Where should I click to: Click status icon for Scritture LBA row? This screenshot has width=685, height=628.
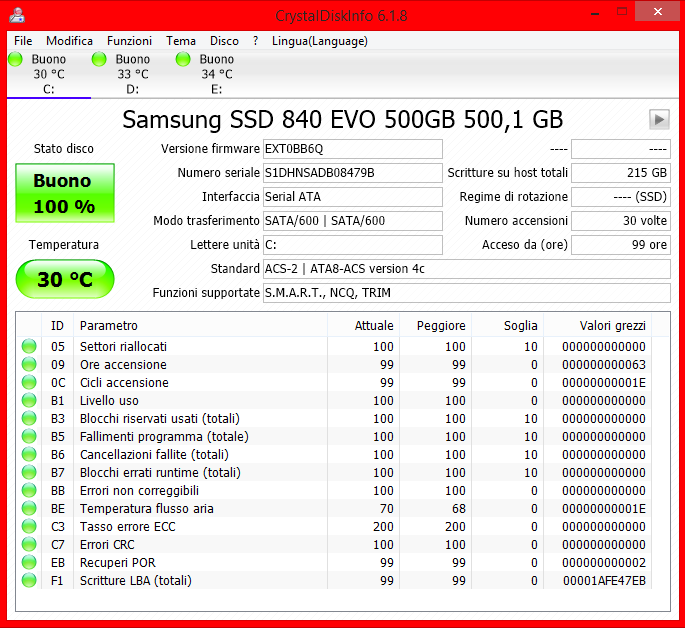point(29,580)
